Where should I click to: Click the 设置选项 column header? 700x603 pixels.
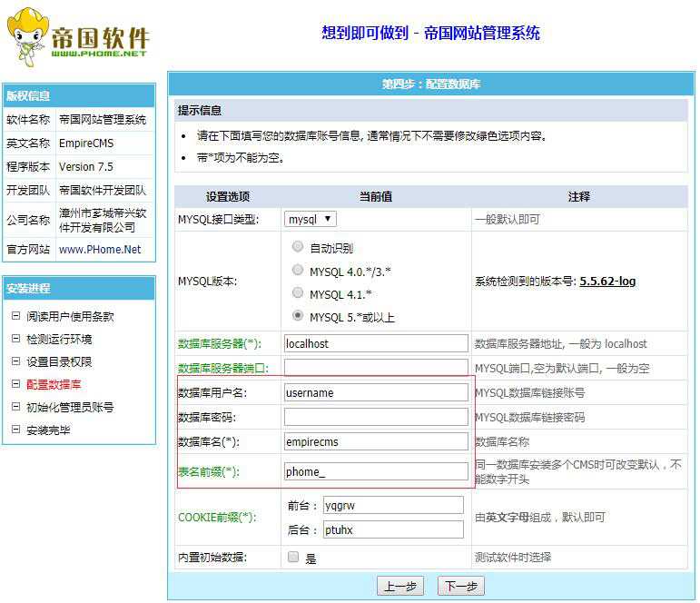(228, 196)
